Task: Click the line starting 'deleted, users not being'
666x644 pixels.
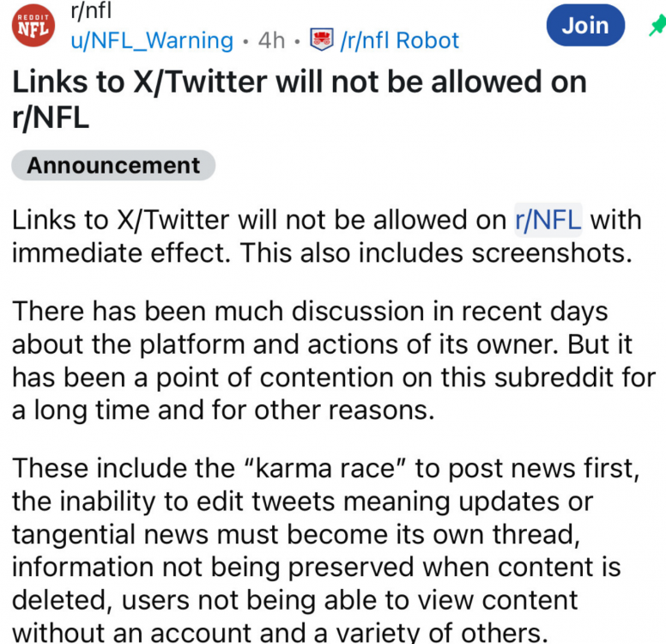Action: click(x=294, y=600)
